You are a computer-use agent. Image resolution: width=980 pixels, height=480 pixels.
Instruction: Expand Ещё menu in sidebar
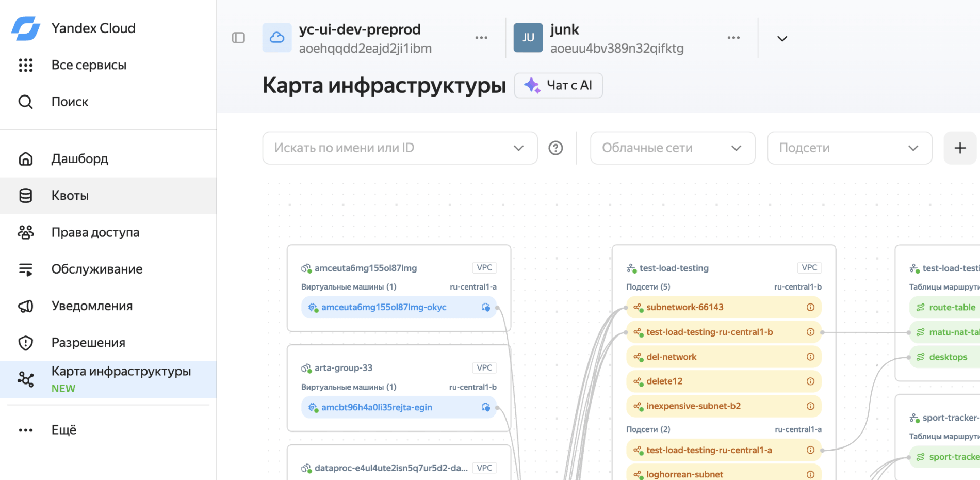click(108, 430)
